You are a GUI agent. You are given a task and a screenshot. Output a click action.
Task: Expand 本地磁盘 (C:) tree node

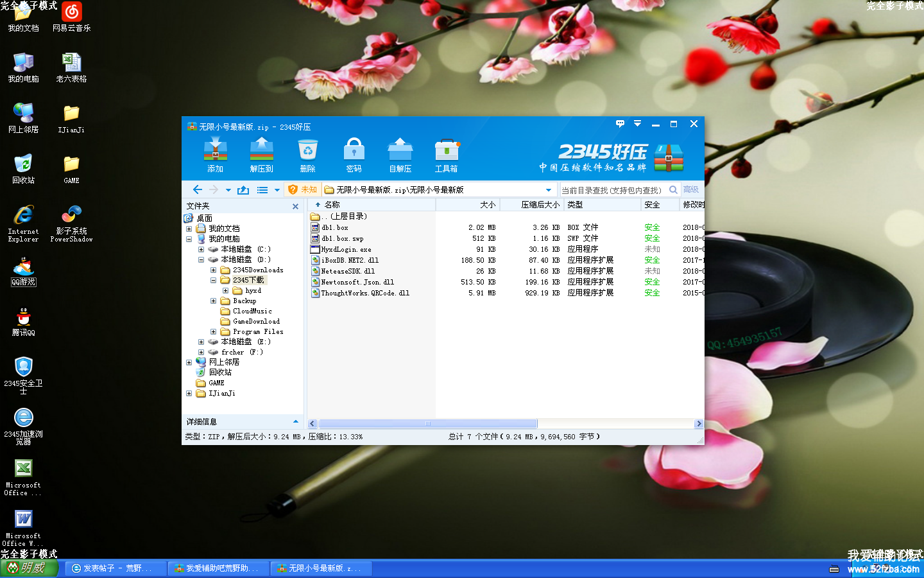pos(201,249)
